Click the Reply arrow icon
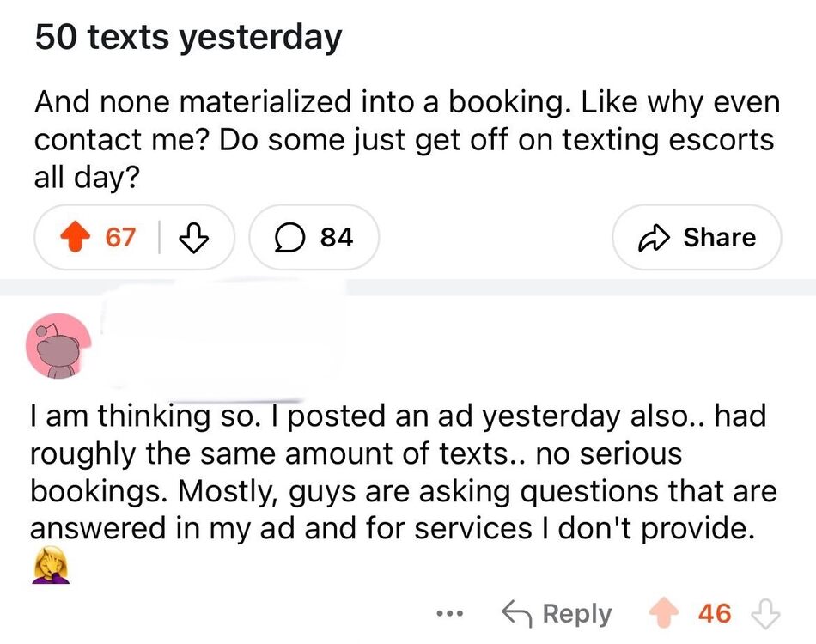Screen dimensions: 816x644 (516, 613)
